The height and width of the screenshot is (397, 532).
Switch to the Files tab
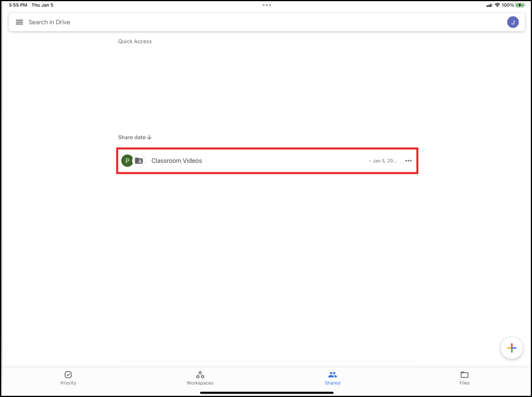(x=465, y=378)
